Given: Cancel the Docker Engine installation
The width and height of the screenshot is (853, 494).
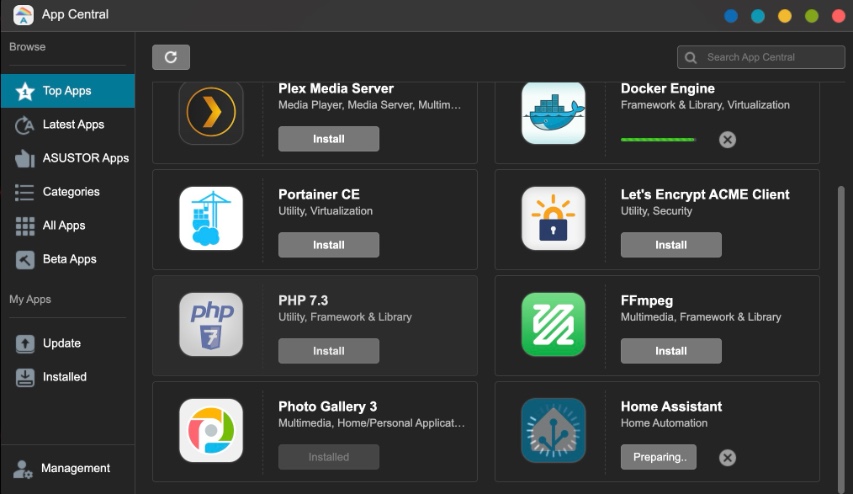Looking at the screenshot, I should [x=727, y=140].
